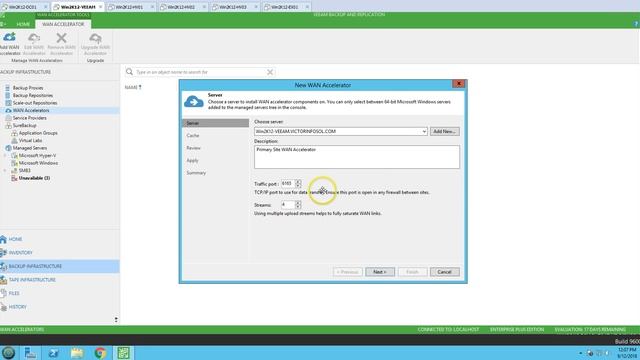Click the search magnifier icon
Image resolution: width=640 pixels, height=360 pixels.
[x=129, y=72]
